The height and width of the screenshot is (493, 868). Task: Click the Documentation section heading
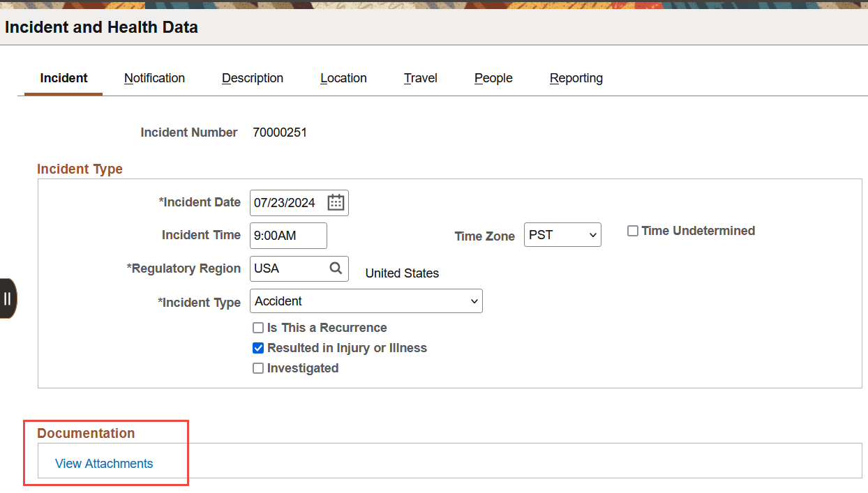86,433
